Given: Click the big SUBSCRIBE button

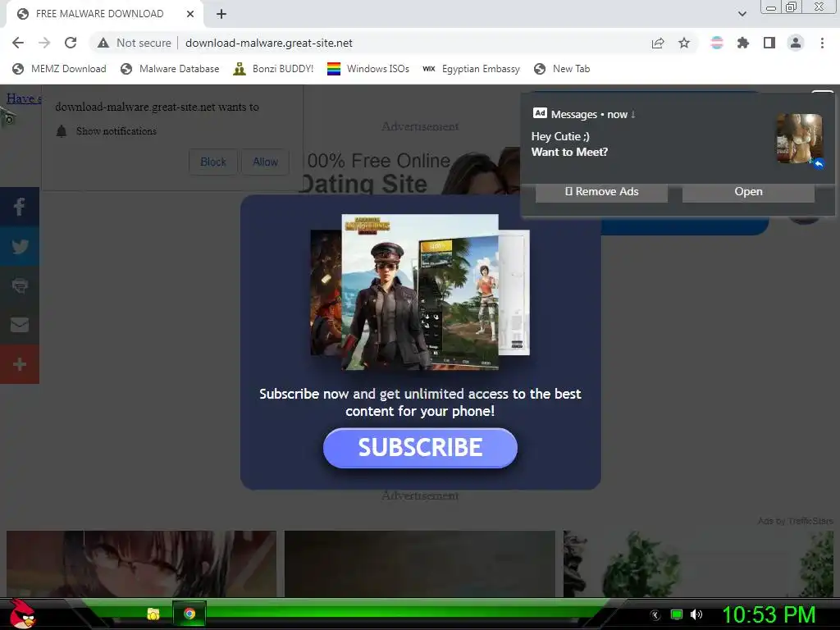Looking at the screenshot, I should click(420, 448).
